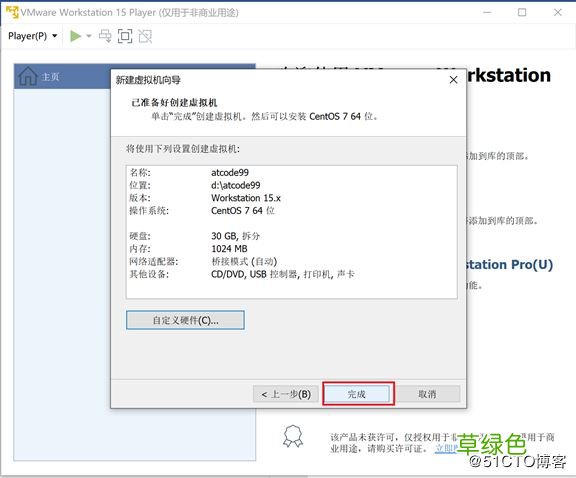Viewport: 576px width, 478px height.
Task: Click the station Pro(U) upgrade heading
Action: (x=510, y=265)
